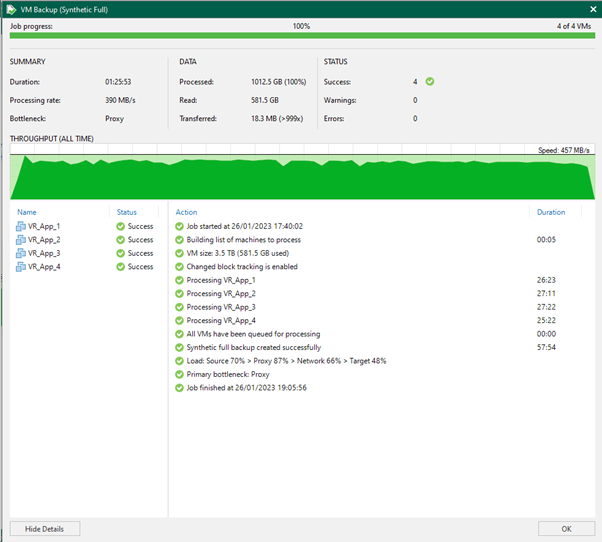
Task: Click the 57:54 duration value
Action: coord(546,347)
